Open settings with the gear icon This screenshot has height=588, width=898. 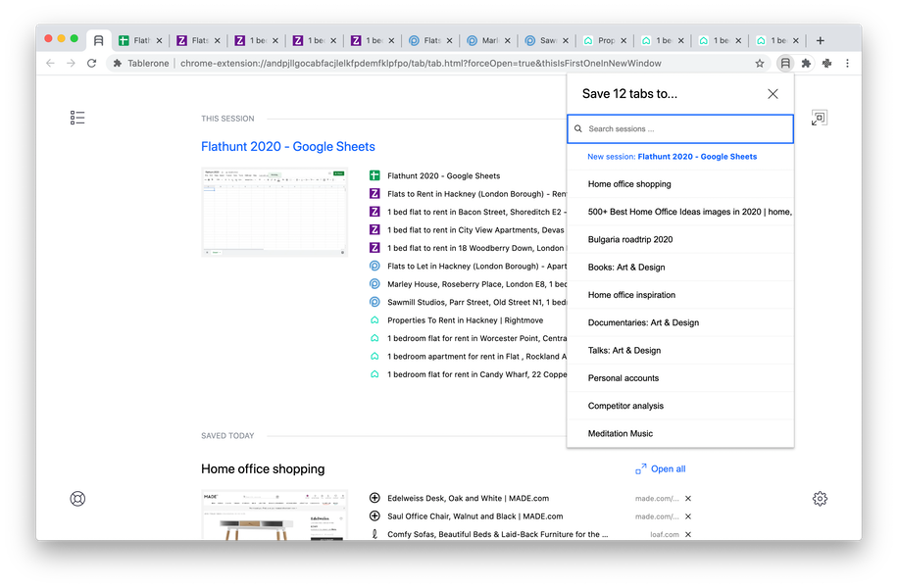click(820, 498)
